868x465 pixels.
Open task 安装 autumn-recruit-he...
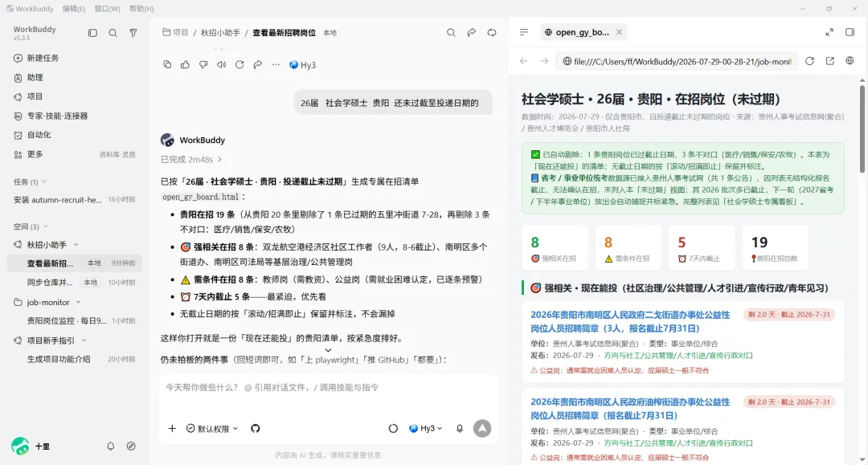[74, 200]
